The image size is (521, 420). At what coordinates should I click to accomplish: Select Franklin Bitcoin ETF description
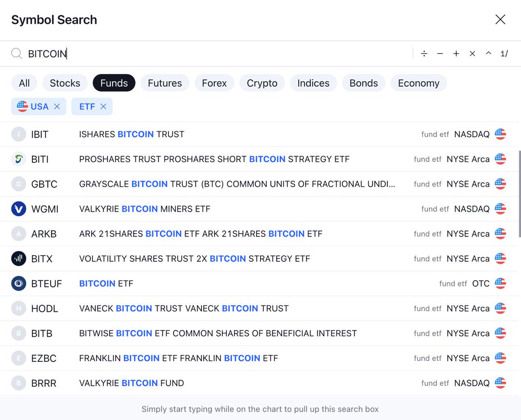pyautogui.click(x=178, y=358)
